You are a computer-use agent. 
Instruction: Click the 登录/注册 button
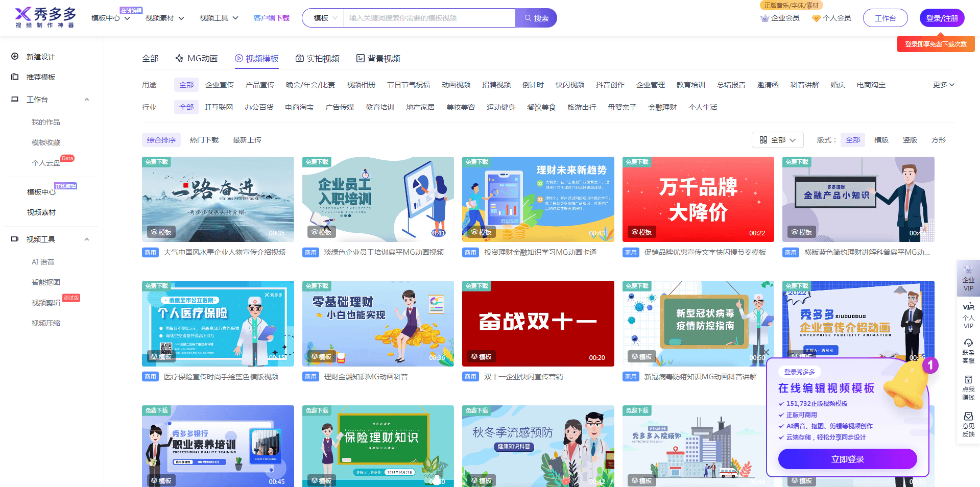[x=942, y=18]
